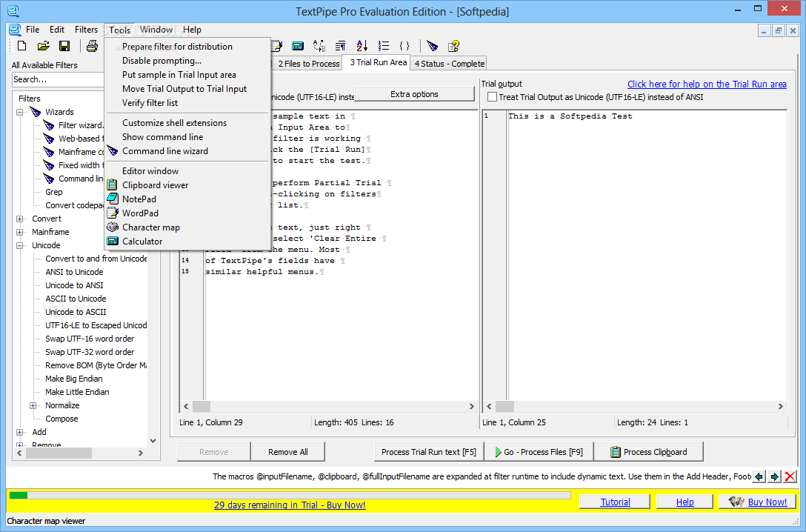
Task: Close the tip bar with red X
Action: click(790, 476)
